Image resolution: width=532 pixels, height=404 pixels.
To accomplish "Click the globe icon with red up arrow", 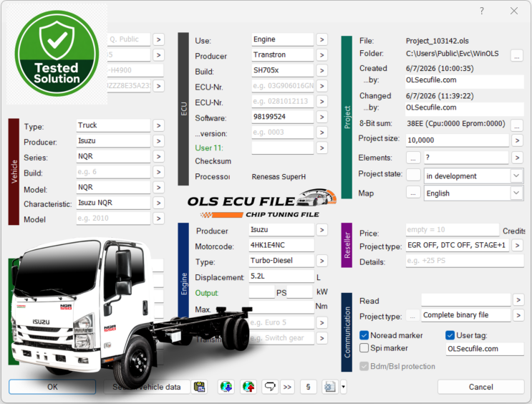I will coord(248,387).
